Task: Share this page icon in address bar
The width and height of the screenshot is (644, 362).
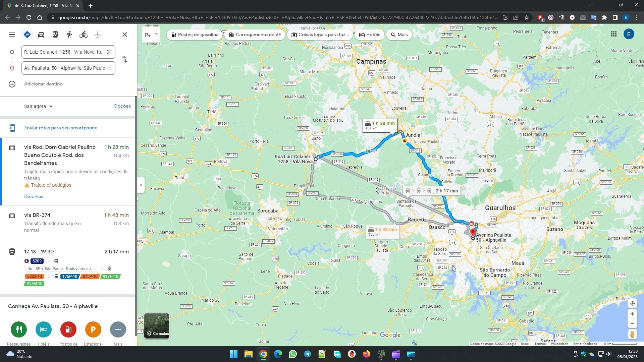Action: pyautogui.click(x=516, y=17)
